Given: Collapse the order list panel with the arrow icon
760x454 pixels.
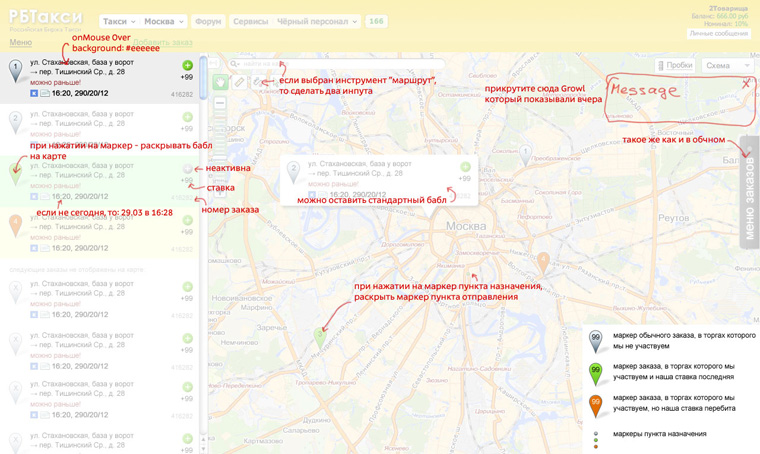Looking at the screenshot, I should (x=214, y=63).
